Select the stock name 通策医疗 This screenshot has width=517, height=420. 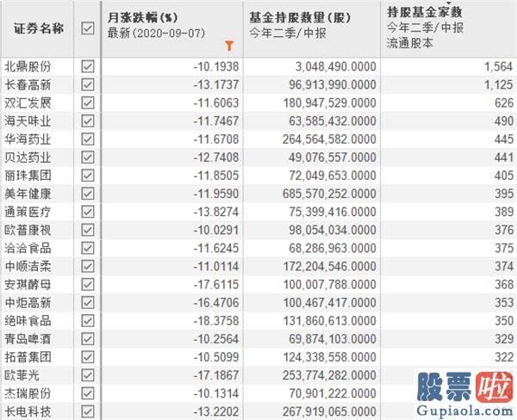[28, 212]
